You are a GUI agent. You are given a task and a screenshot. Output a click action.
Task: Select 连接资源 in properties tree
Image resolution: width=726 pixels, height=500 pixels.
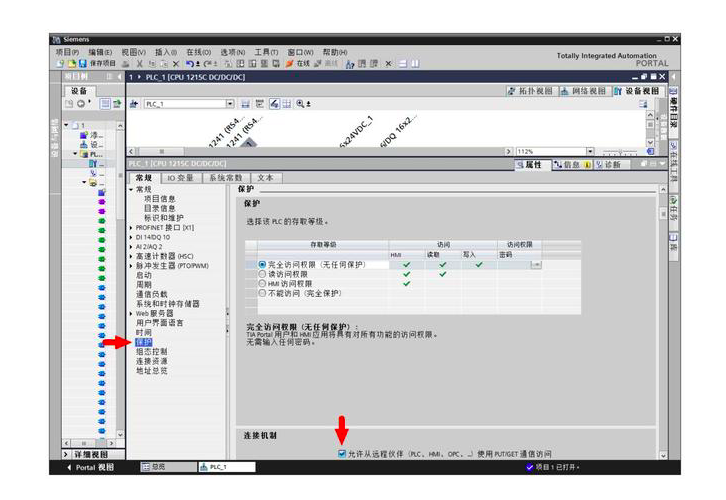(x=151, y=361)
